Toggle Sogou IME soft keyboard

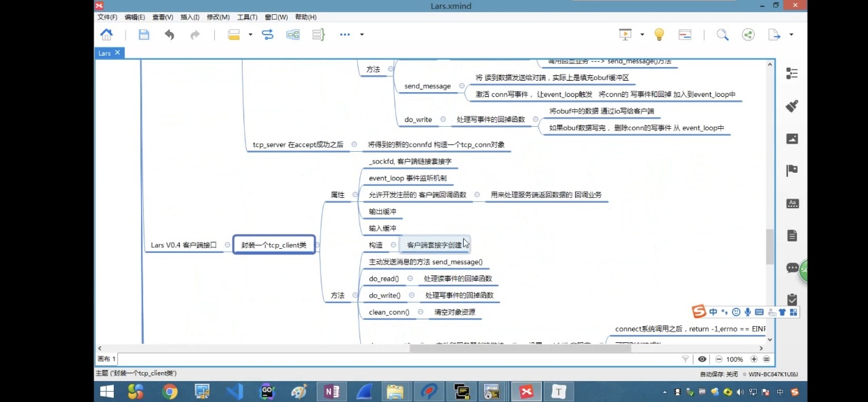click(759, 312)
